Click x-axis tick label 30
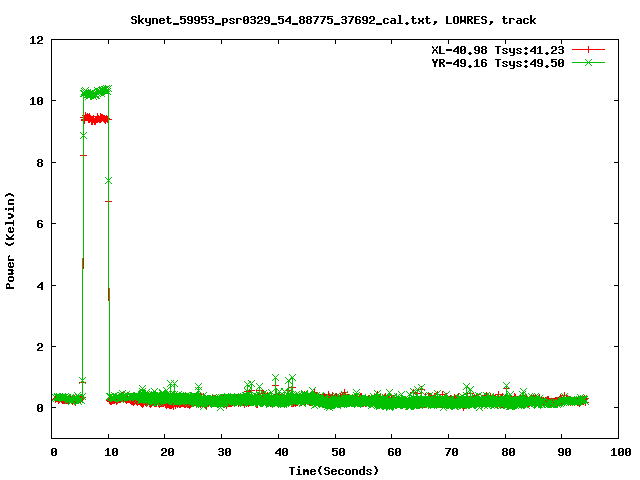 point(224,452)
